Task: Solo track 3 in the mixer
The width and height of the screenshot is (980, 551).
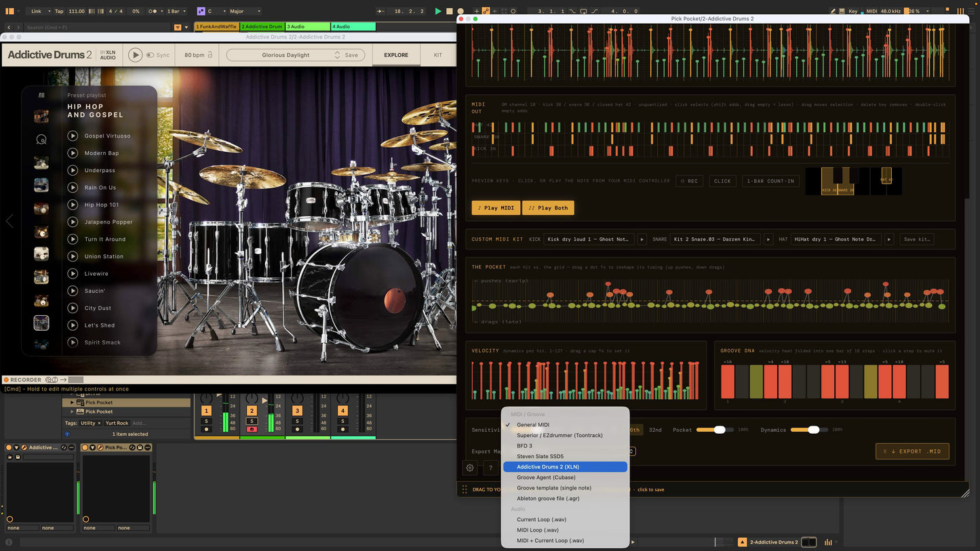Action: 297,422
